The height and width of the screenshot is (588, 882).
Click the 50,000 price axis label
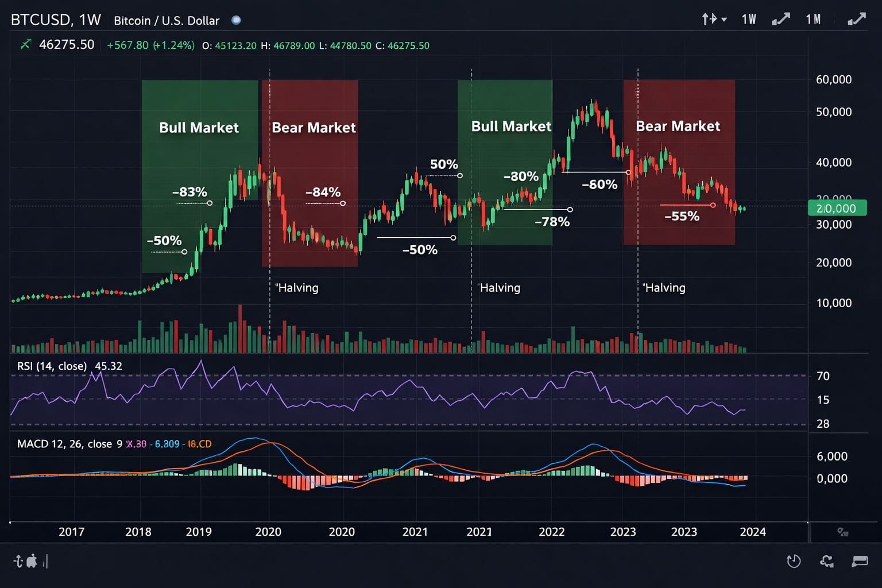(x=834, y=111)
